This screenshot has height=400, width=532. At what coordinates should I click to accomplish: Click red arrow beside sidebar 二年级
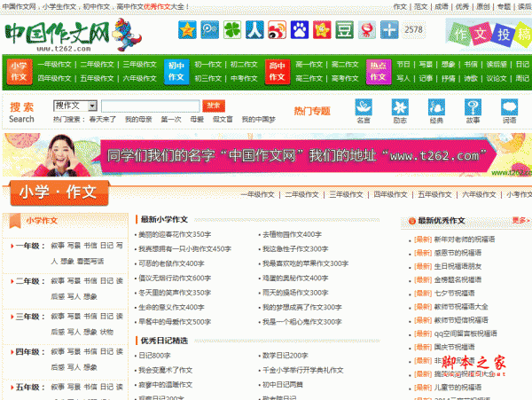pyautogui.click(x=12, y=281)
